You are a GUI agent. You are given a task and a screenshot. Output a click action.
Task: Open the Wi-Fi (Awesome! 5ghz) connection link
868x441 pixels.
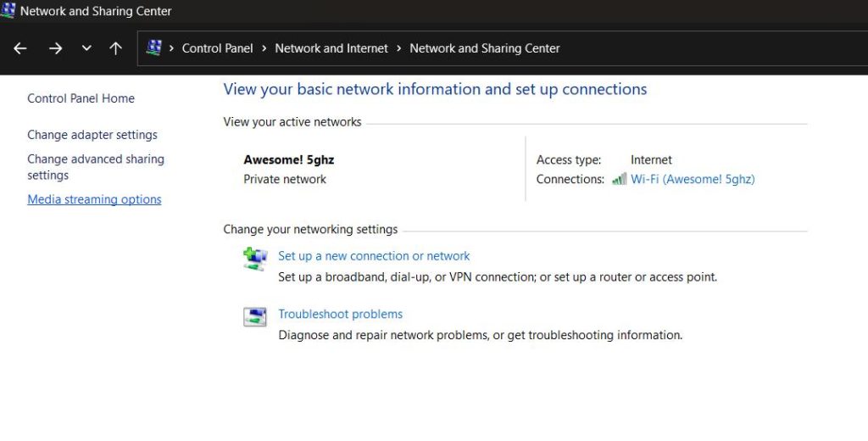(693, 179)
